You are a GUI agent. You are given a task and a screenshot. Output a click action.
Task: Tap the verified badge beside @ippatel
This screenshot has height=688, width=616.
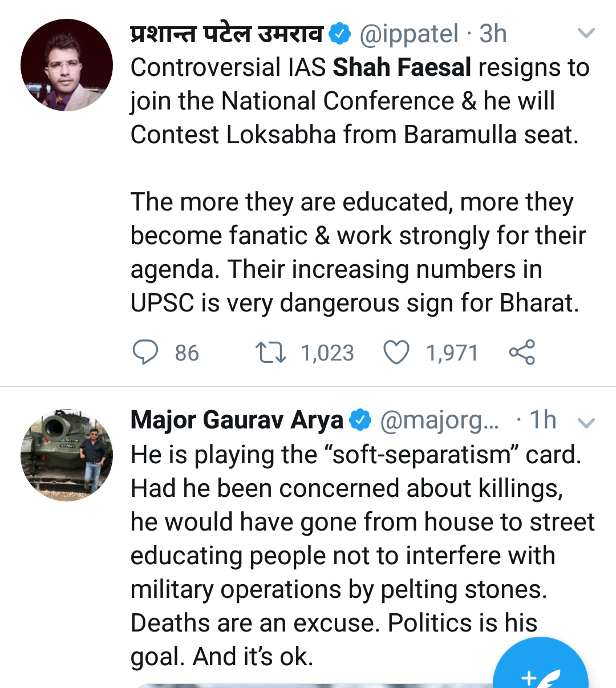point(341,34)
